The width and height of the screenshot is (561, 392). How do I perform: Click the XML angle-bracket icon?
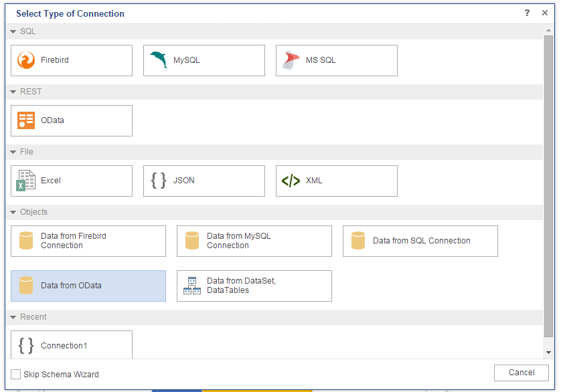coord(291,181)
